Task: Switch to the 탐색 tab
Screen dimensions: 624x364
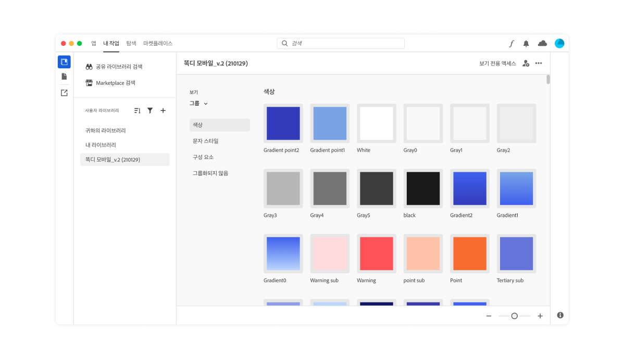Action: tap(131, 43)
